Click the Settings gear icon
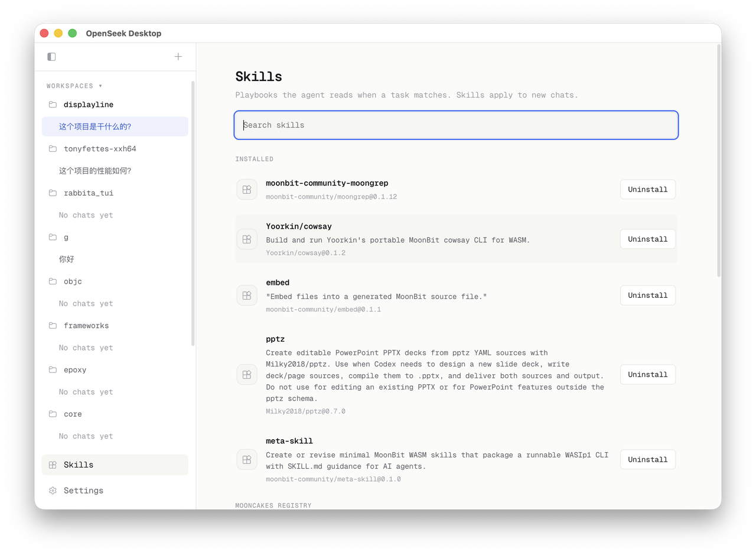Screen dimensions: 756x555 [53, 491]
